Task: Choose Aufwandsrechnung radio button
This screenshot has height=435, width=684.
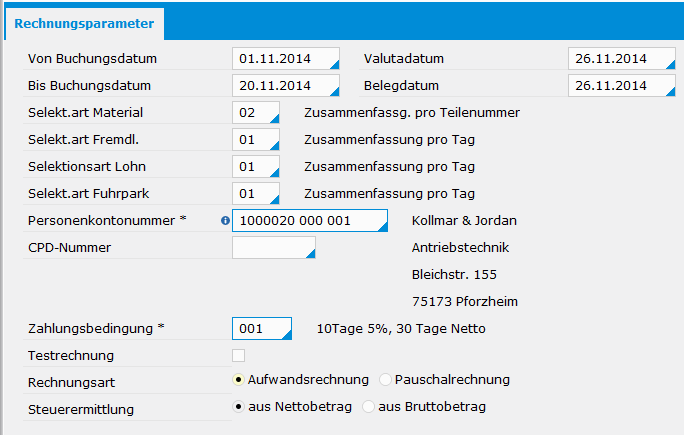Action: point(238,380)
